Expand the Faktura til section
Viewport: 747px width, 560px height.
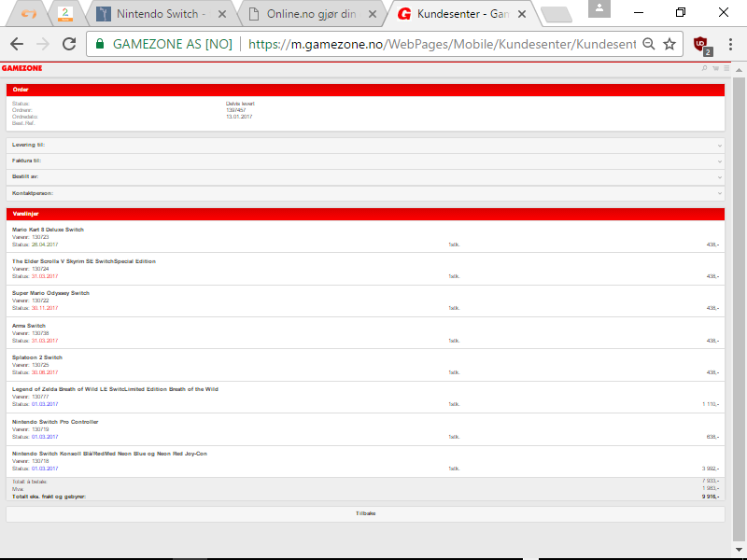coord(365,161)
